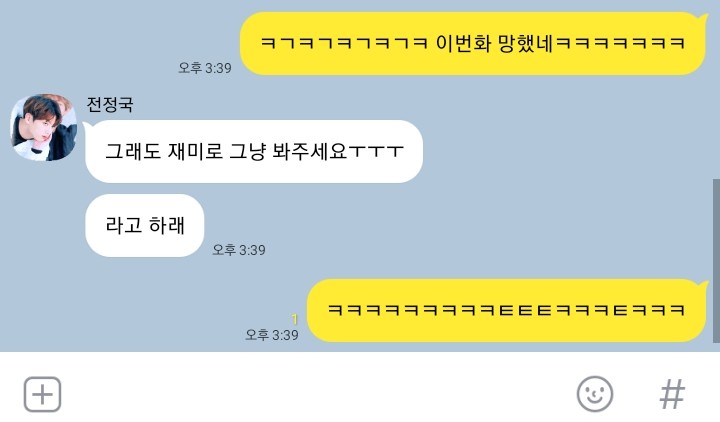
Task: Click the timestamp beside the first yellow message
Action: tap(205, 68)
